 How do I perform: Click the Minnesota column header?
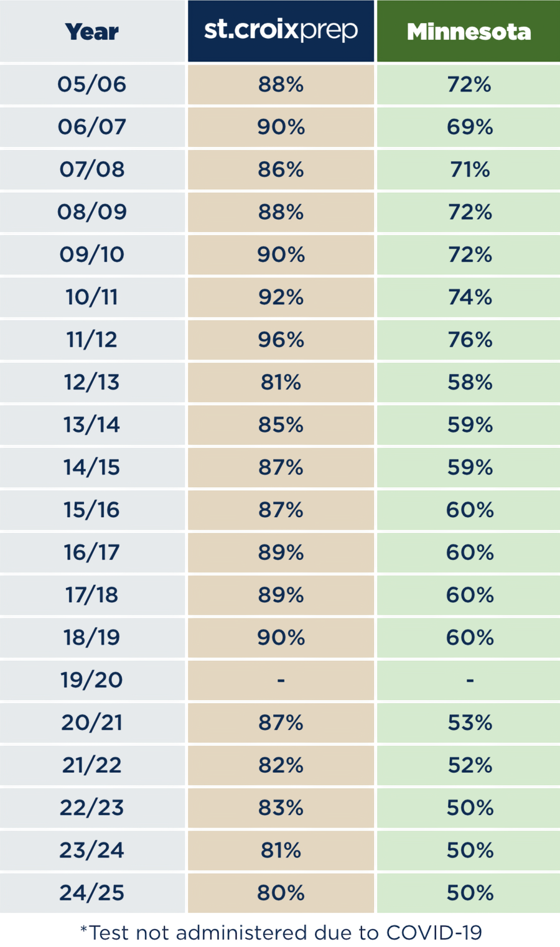click(469, 32)
